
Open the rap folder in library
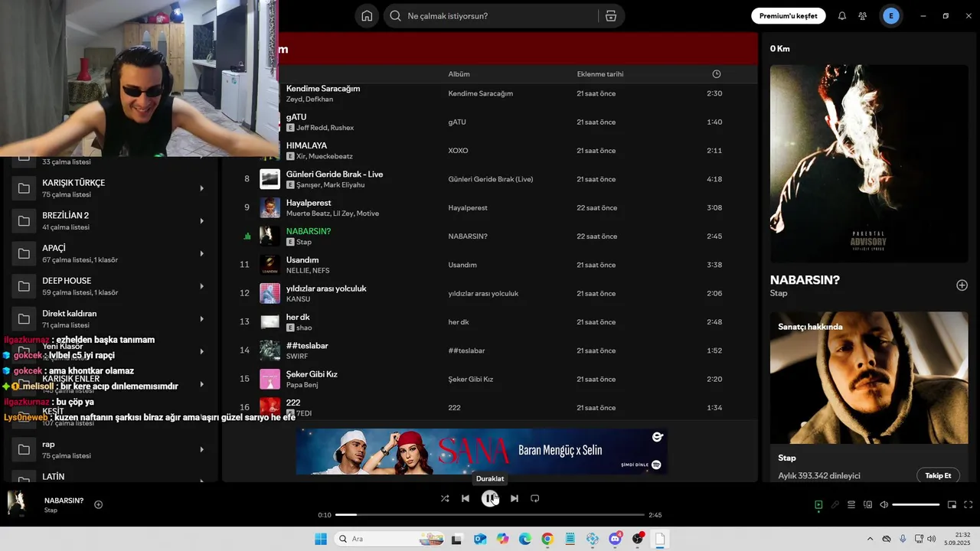pos(109,449)
